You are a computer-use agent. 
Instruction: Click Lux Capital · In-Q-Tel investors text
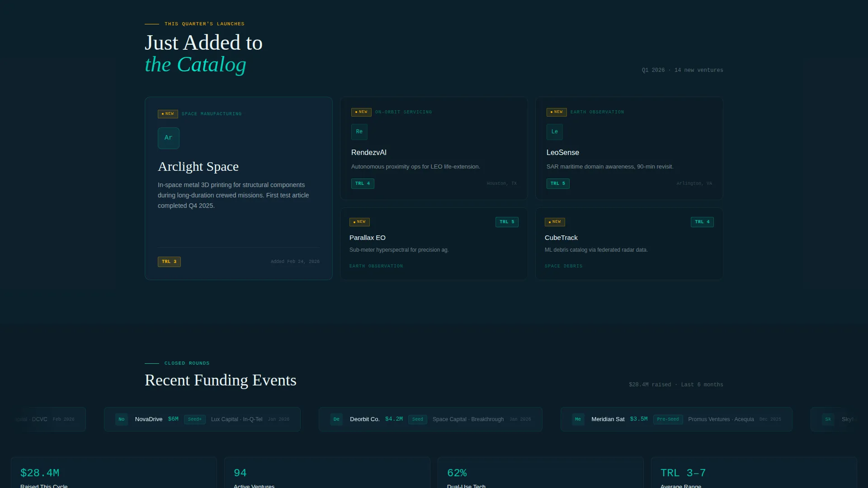[x=237, y=419]
